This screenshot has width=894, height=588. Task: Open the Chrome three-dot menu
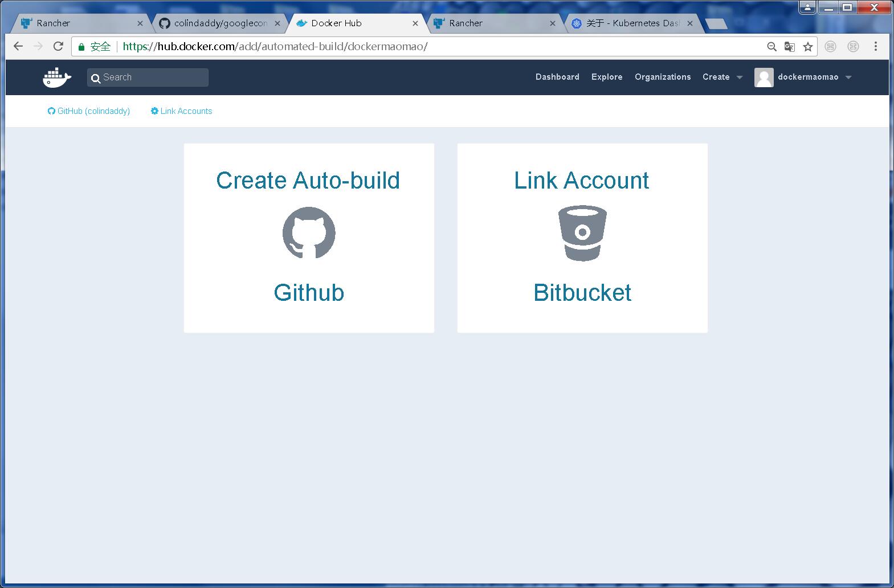[x=876, y=47]
